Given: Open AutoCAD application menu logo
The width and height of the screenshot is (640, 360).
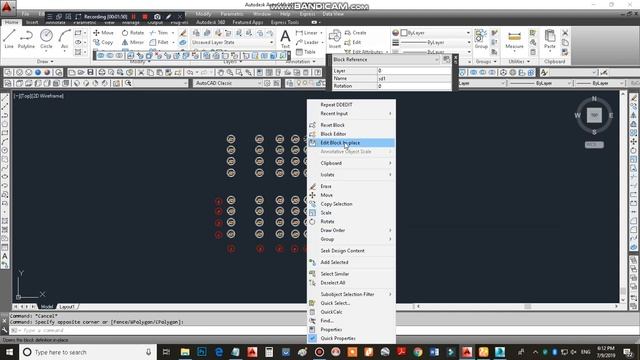Looking at the screenshot, I should pos(8,7).
